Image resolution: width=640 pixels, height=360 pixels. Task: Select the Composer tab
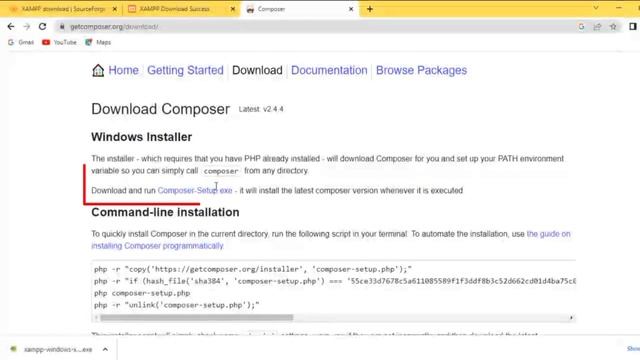tap(300, 9)
